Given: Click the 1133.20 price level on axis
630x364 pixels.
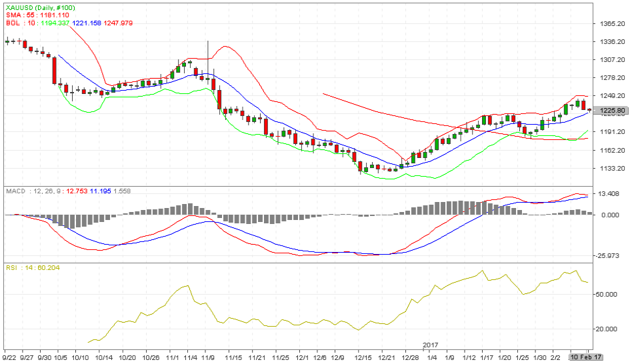Looking at the screenshot, I should click(x=611, y=168).
